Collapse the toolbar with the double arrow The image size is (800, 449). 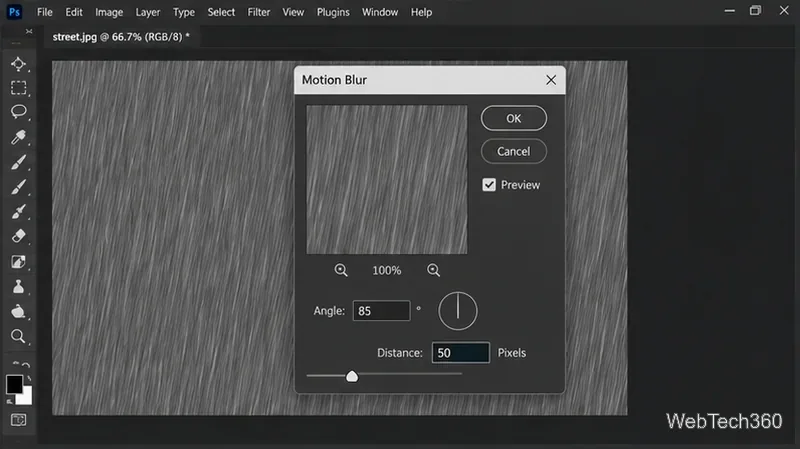(29, 32)
